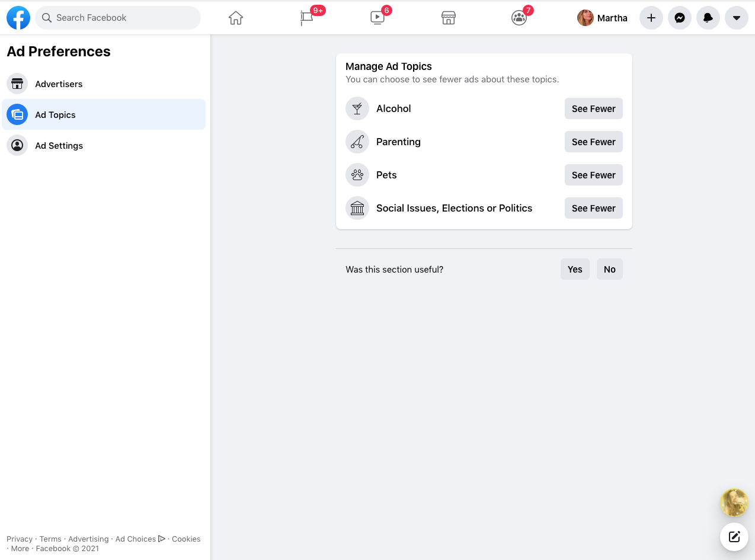See fewer Social Issues, Elections or Politics ads
Viewport: 755px width, 560px height.
[x=594, y=208]
